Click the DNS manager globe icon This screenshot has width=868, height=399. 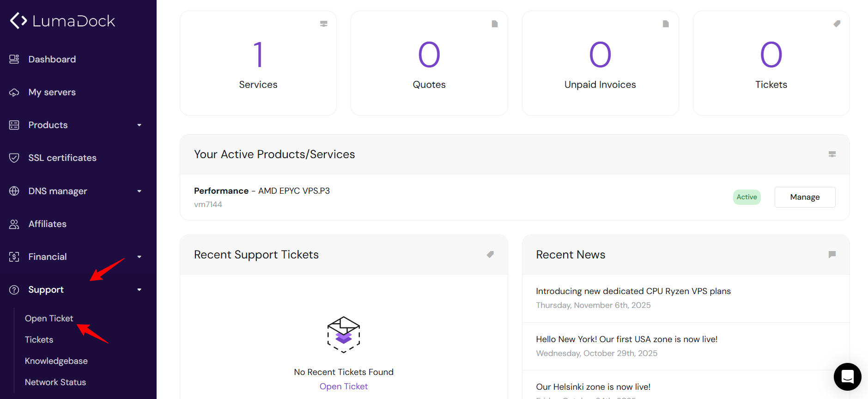pos(14,191)
